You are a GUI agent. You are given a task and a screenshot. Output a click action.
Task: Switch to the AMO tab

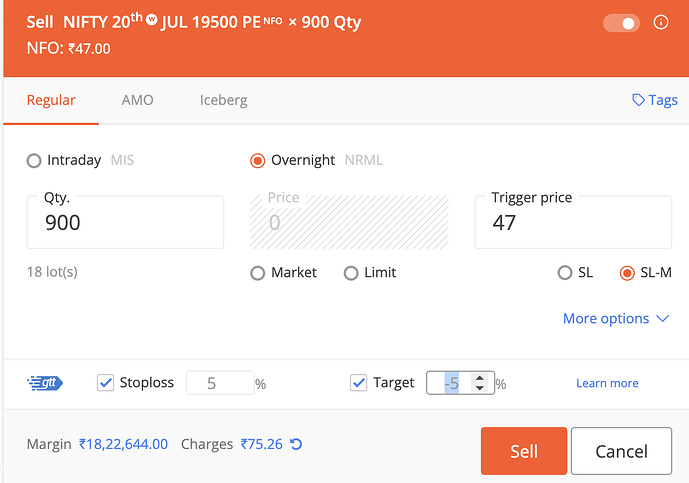(x=138, y=100)
